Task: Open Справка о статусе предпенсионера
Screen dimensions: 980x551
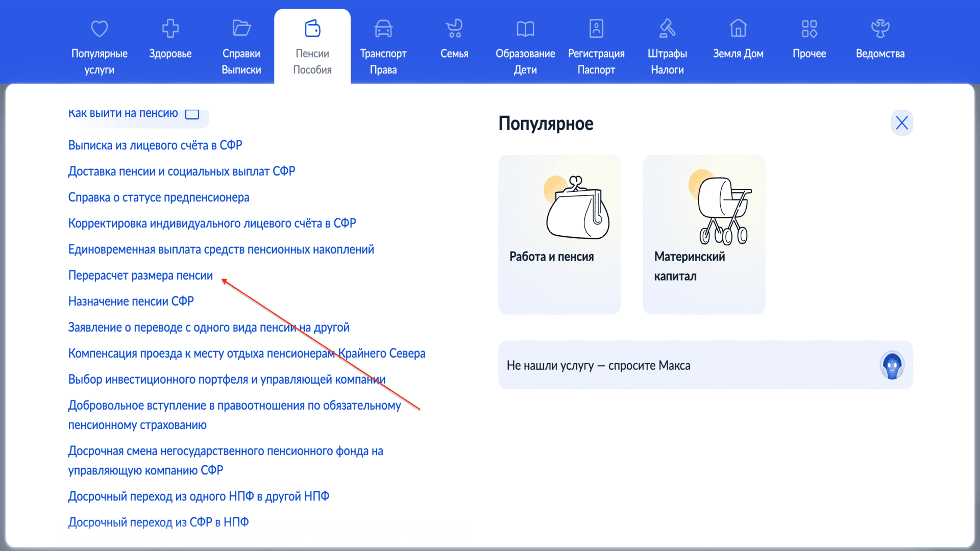Action: (x=159, y=197)
